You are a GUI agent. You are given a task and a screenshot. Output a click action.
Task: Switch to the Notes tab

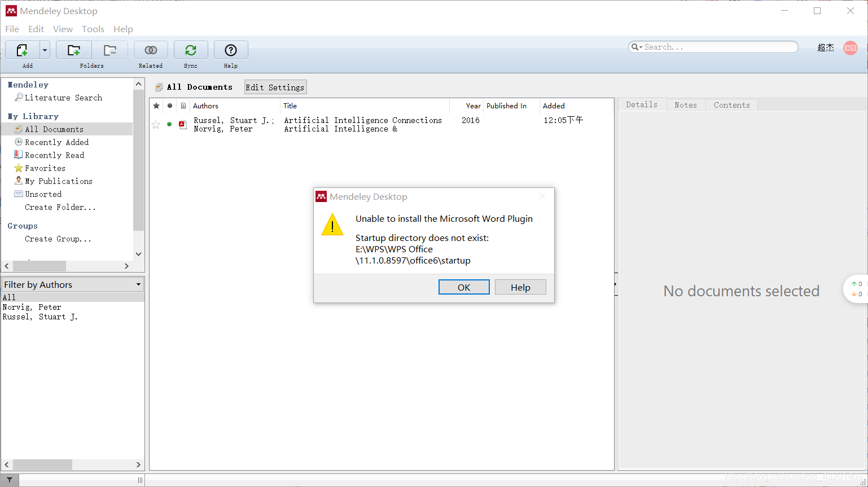click(x=686, y=105)
